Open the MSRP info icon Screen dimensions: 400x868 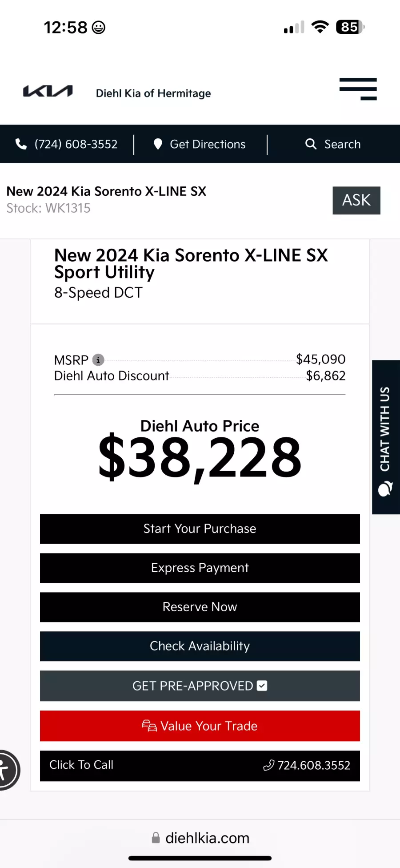coord(98,359)
